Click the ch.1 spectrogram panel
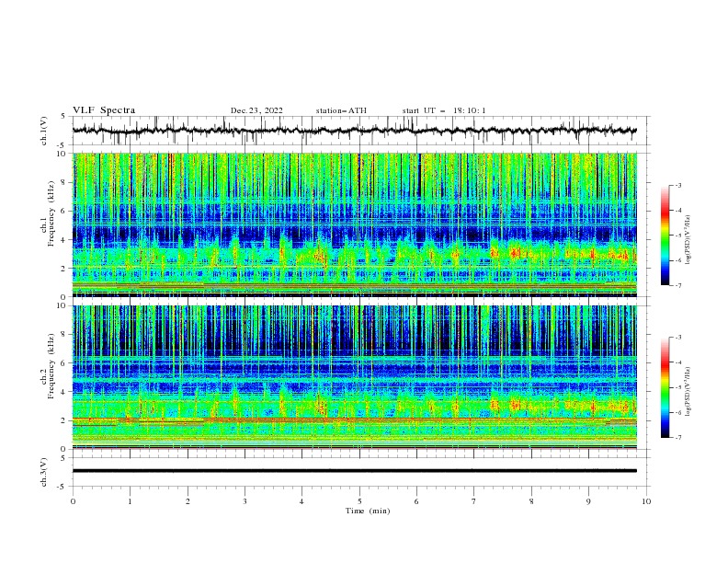The height and width of the screenshot is (563, 728). pyautogui.click(x=355, y=224)
